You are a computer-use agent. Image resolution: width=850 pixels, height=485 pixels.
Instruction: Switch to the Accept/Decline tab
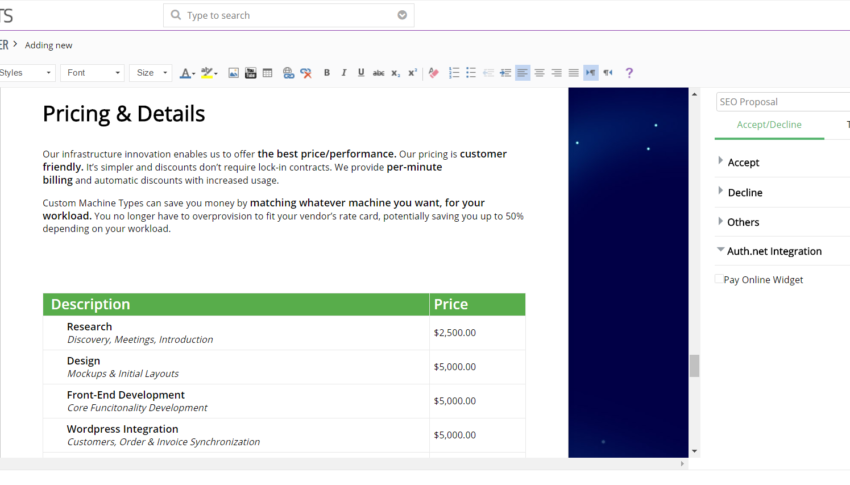tap(769, 125)
